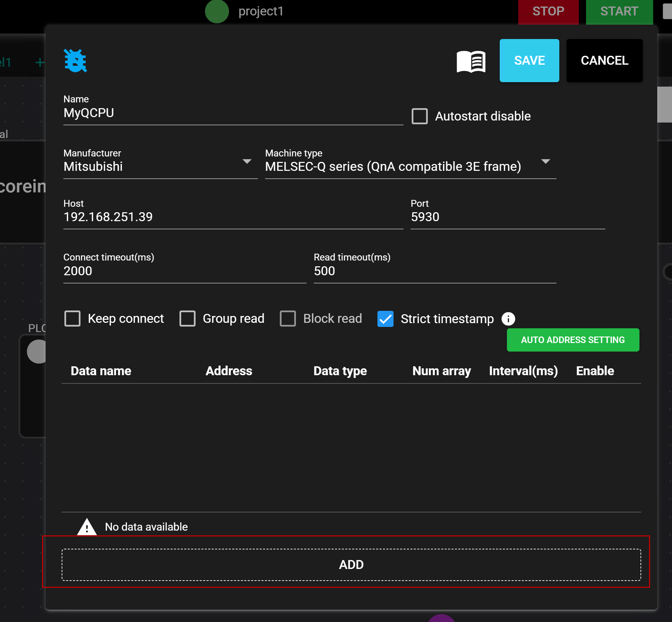The height and width of the screenshot is (622, 672).
Task: Toggle the Keep connect checkbox
Action: pos(73,319)
